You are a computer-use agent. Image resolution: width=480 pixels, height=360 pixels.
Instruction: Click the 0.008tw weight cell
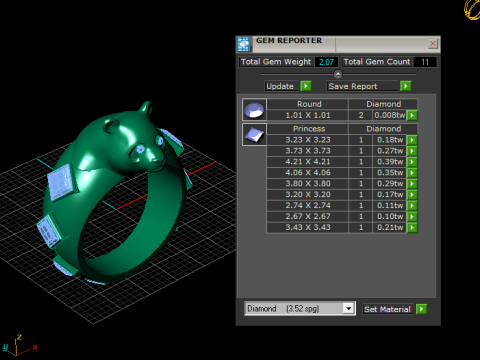click(389, 115)
